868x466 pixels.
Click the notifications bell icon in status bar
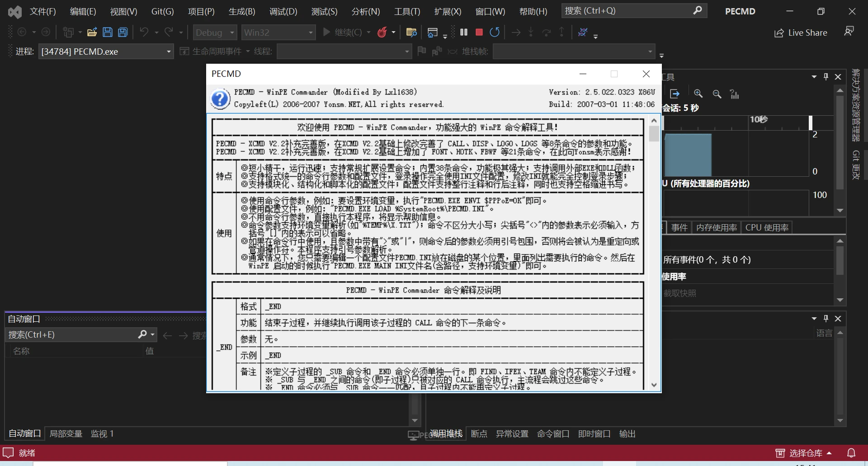point(851,453)
